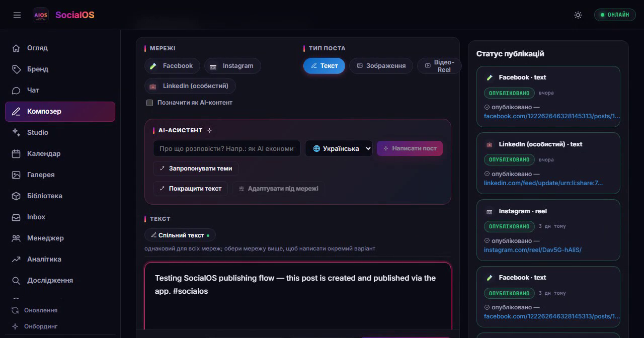Open the hamburger menu icon
The height and width of the screenshot is (338, 644).
[x=17, y=15]
